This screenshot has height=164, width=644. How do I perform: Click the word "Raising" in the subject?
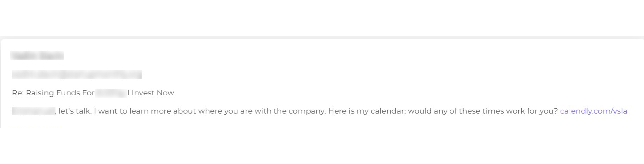(40, 93)
